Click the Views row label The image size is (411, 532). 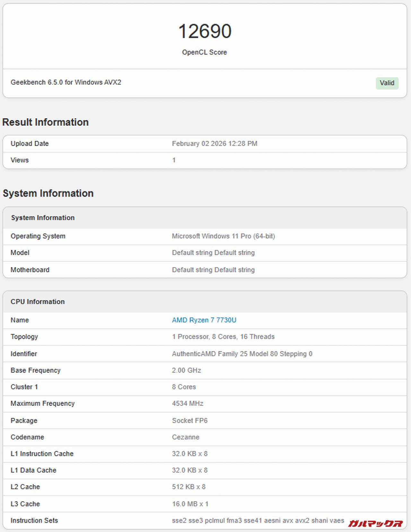(20, 160)
